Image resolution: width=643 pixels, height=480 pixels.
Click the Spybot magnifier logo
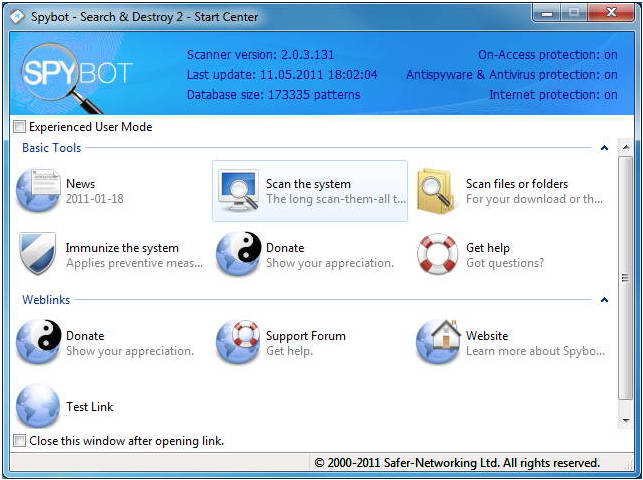click(x=62, y=78)
